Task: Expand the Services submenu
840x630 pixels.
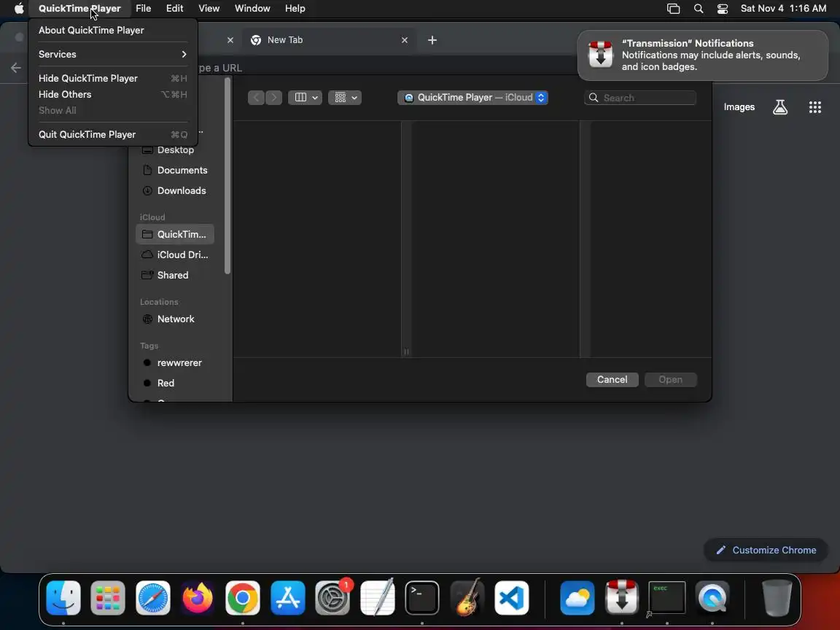Action: pos(112,54)
